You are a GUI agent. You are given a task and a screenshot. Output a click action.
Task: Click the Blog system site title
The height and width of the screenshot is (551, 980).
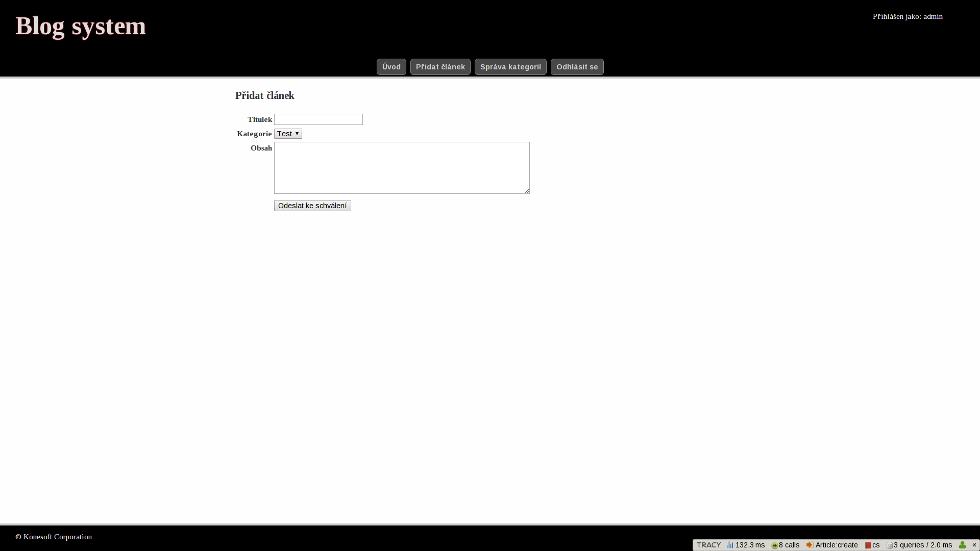[x=81, y=26]
